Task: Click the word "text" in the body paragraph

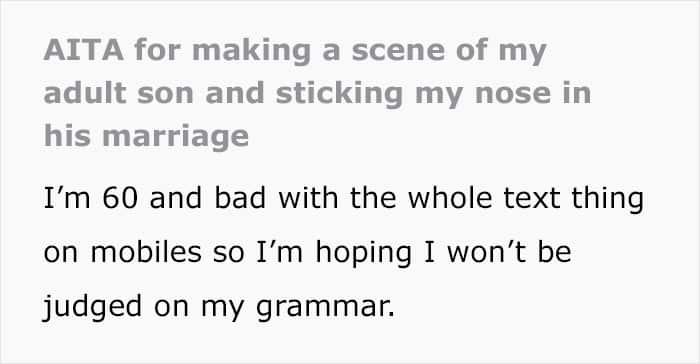Action: [x=531, y=198]
